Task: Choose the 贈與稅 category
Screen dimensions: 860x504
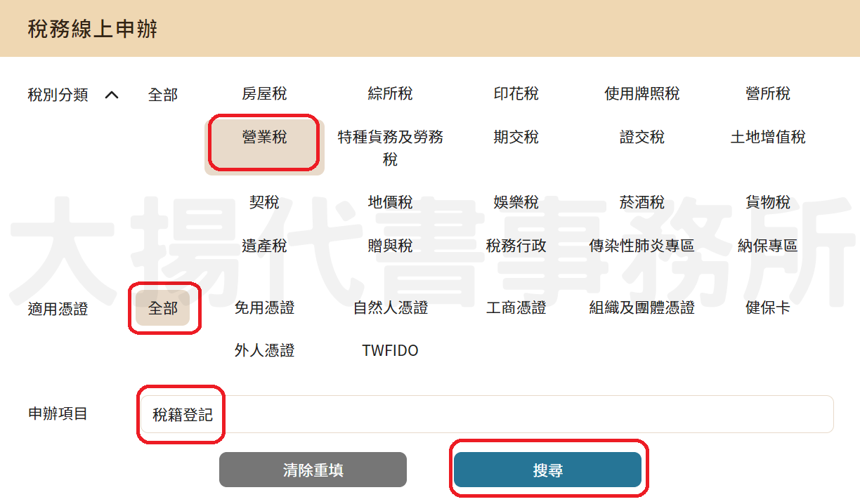Action: [390, 246]
